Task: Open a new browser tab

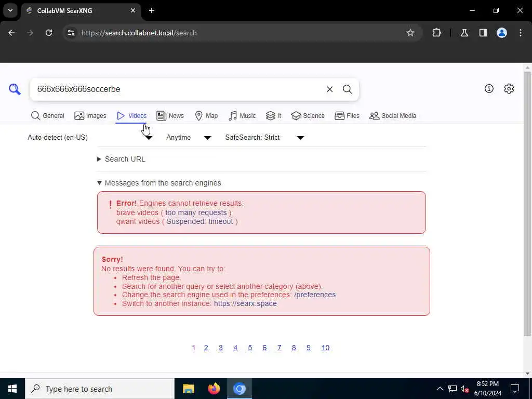Action: point(152,10)
